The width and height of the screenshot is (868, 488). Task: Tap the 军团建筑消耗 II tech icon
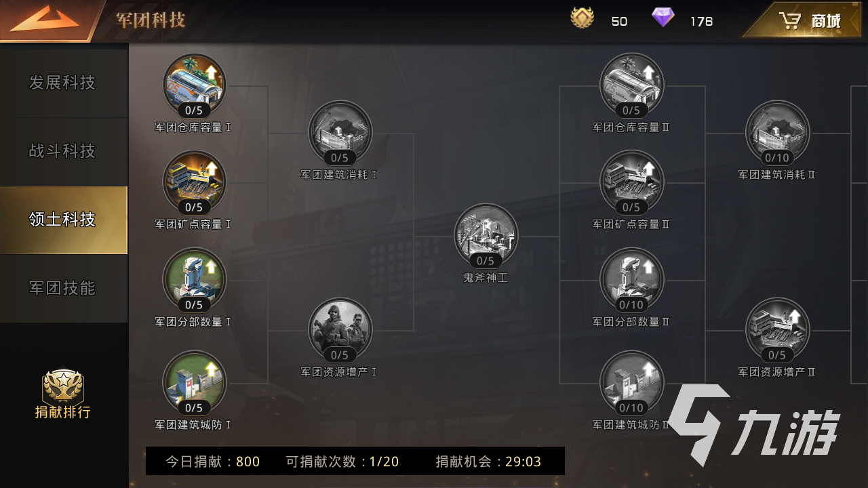[777, 133]
